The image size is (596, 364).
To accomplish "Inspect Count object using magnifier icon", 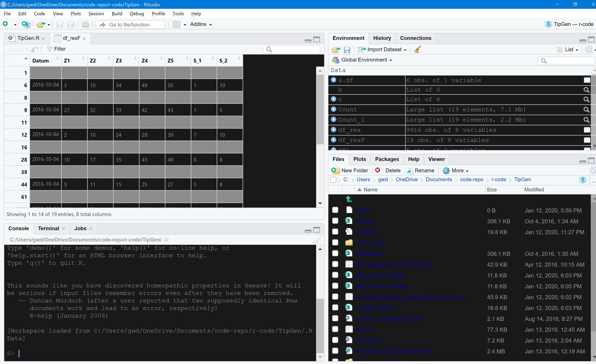I will (587, 110).
